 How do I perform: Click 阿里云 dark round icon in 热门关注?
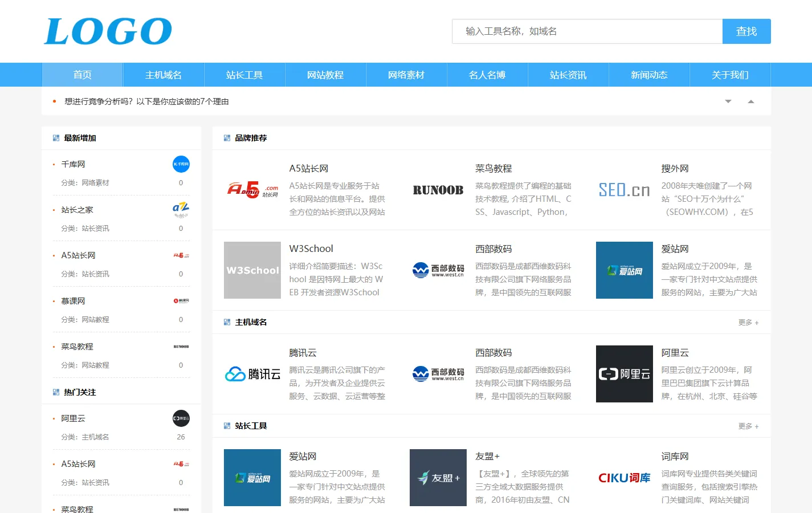[181, 418]
